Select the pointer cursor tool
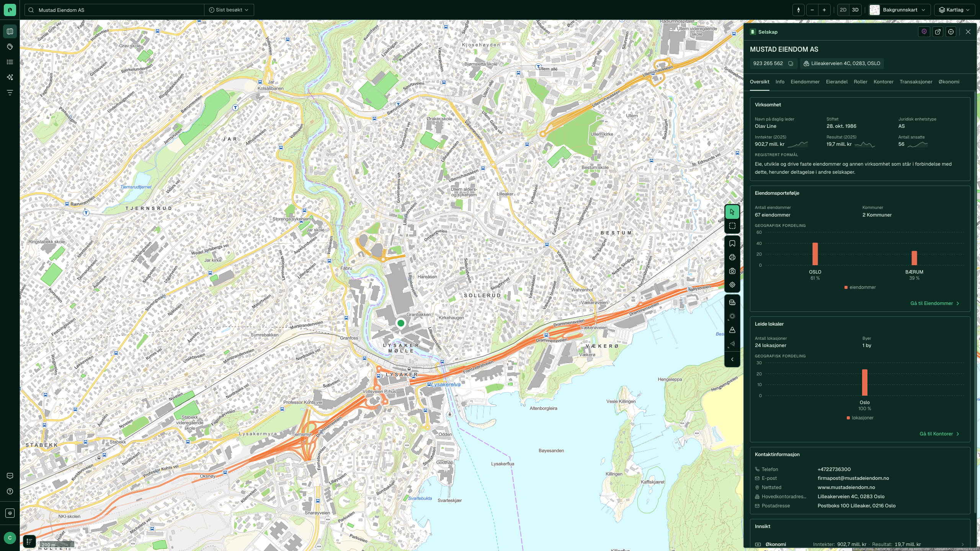This screenshot has height=551, width=980. [732, 212]
